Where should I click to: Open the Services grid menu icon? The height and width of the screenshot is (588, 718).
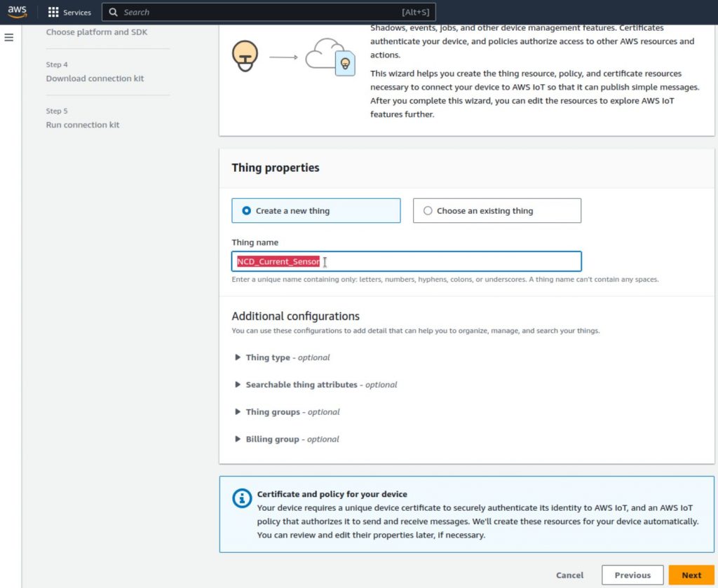coord(53,13)
